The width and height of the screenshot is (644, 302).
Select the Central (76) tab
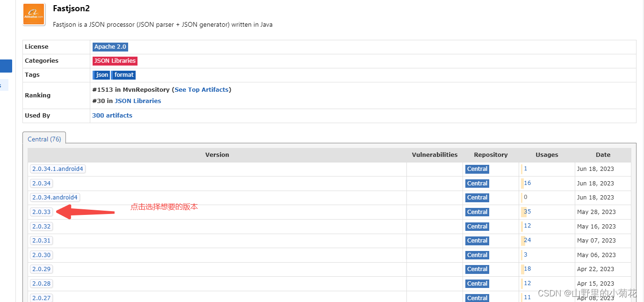coord(44,139)
